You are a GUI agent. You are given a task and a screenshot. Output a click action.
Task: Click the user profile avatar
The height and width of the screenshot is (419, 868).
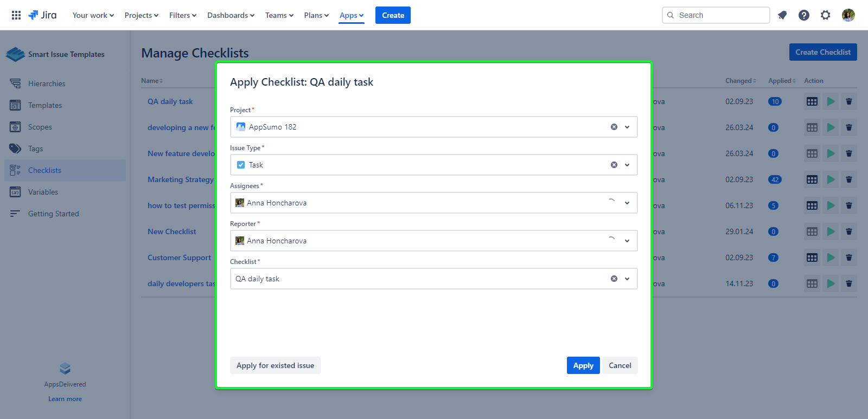pyautogui.click(x=848, y=15)
